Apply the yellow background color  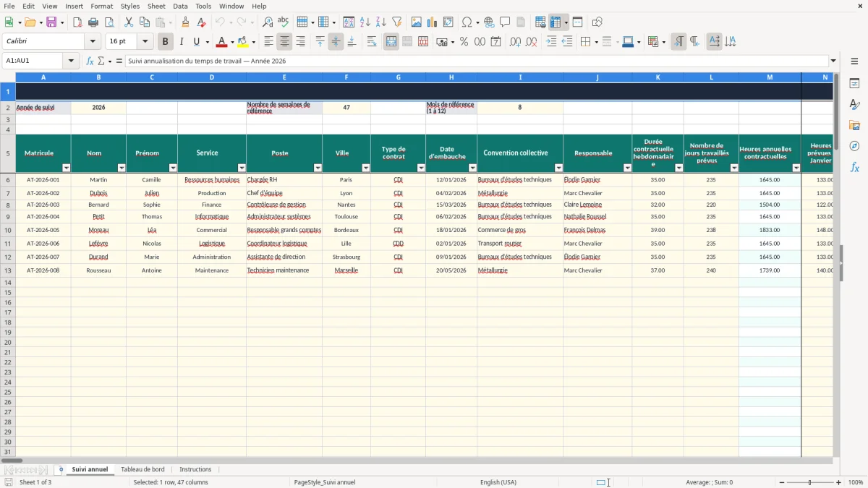[243, 42]
